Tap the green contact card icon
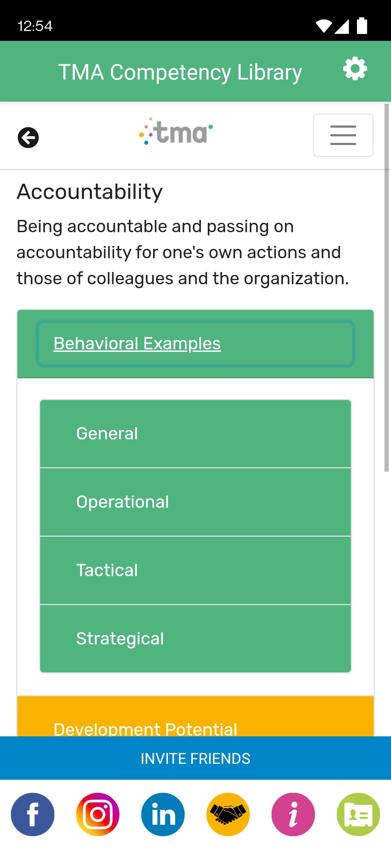 [358, 814]
